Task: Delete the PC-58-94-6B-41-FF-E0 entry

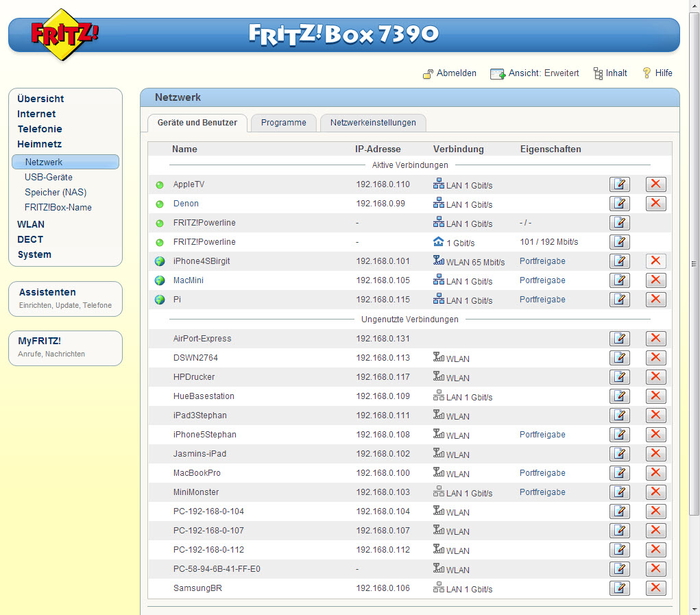Action: (x=655, y=568)
